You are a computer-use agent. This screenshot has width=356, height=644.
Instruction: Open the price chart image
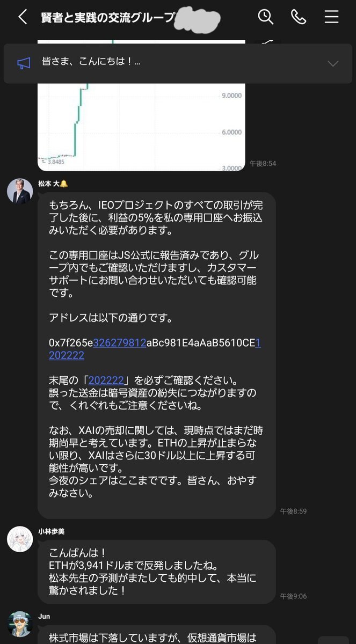(141, 106)
